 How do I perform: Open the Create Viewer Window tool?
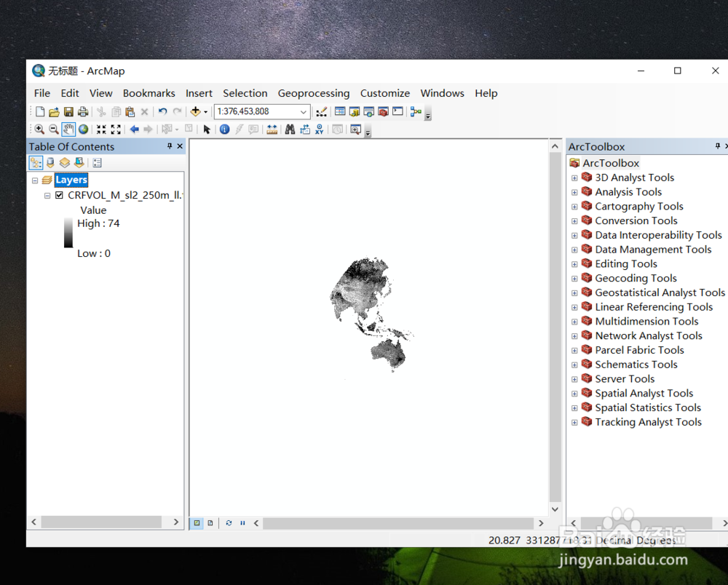click(x=356, y=130)
